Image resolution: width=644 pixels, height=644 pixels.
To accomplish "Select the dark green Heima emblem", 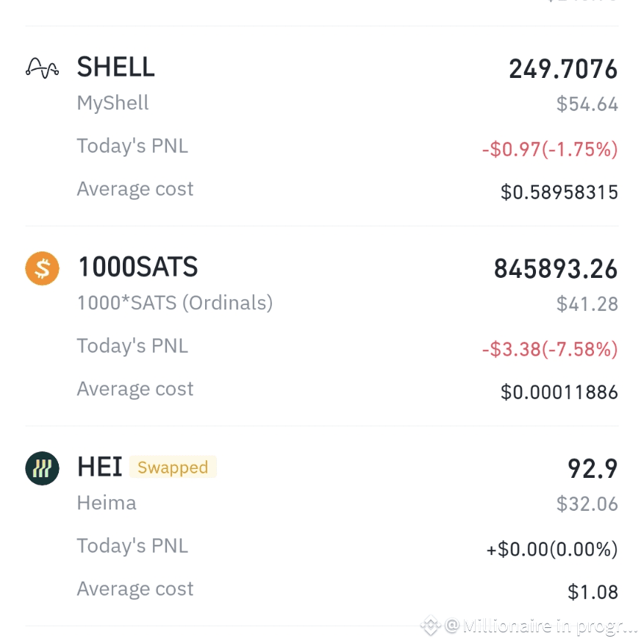I will pyautogui.click(x=42, y=468).
